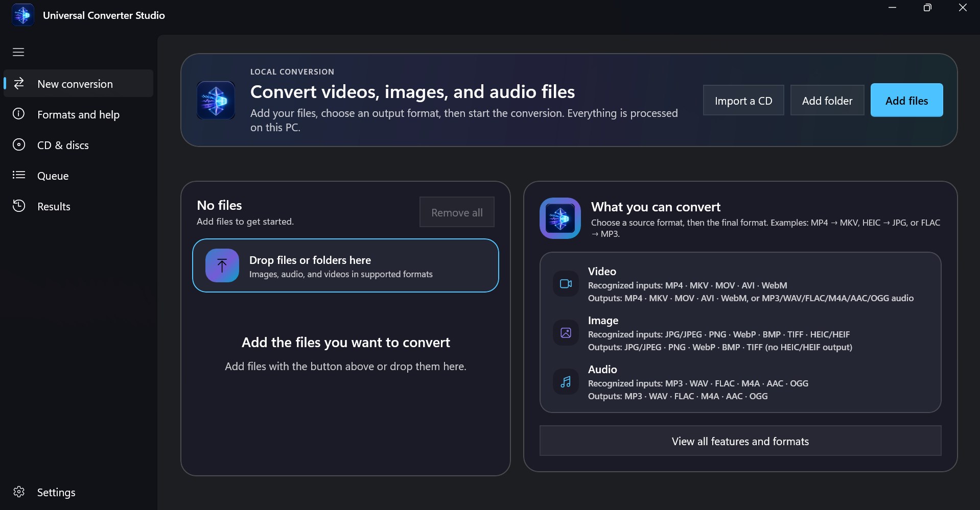The width and height of the screenshot is (980, 510).
Task: Click the Audio music note icon
Action: (x=566, y=382)
